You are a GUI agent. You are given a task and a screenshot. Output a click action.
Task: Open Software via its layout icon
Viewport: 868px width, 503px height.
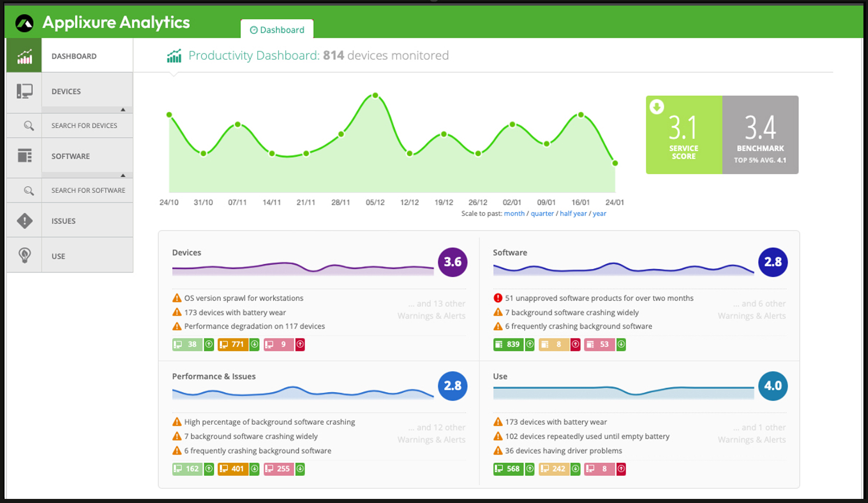(x=24, y=156)
